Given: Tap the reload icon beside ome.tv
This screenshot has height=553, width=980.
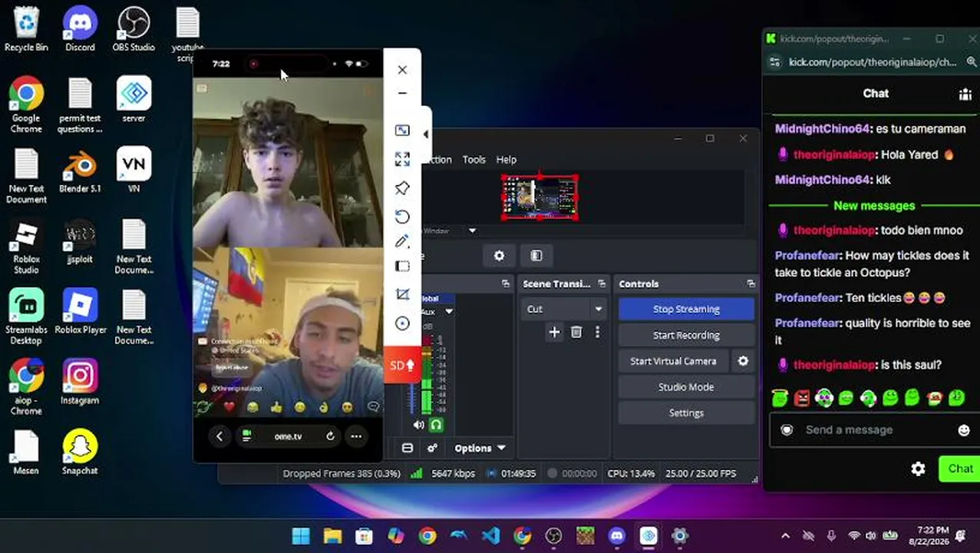Looking at the screenshot, I should pos(330,436).
